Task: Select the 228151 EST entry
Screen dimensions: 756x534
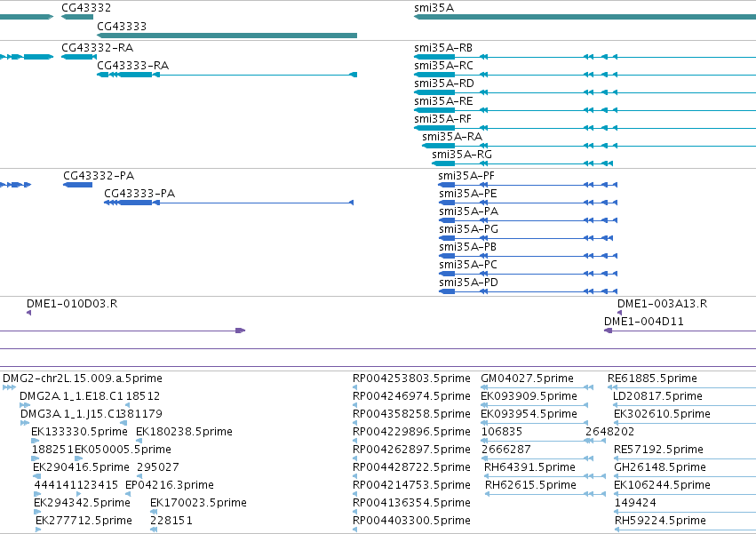Action: (x=171, y=521)
